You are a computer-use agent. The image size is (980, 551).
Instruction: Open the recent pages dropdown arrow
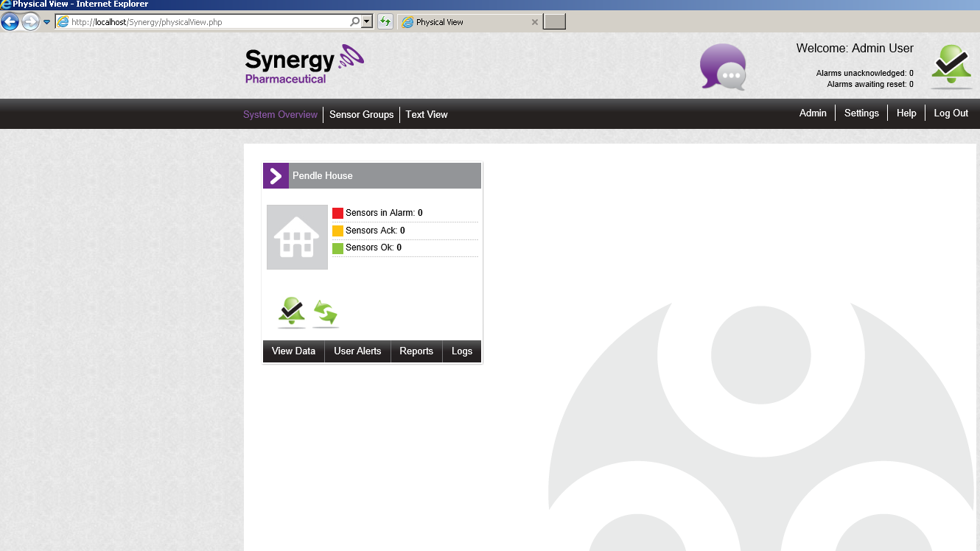pos(47,21)
